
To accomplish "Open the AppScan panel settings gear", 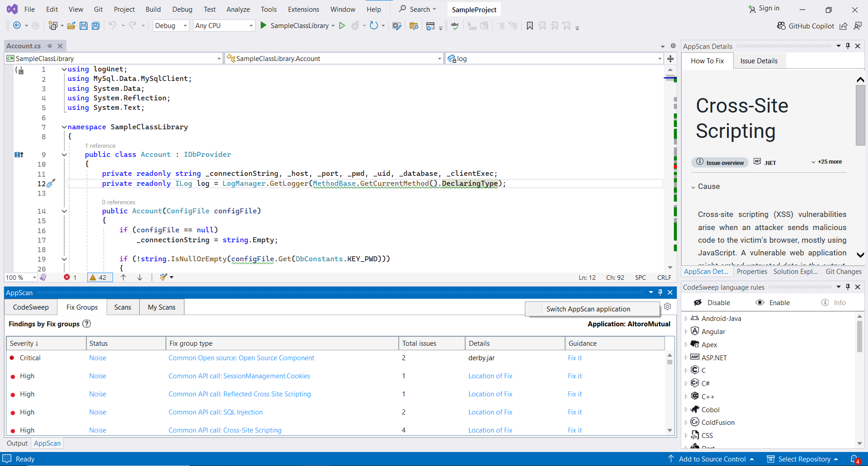I will [x=668, y=306].
